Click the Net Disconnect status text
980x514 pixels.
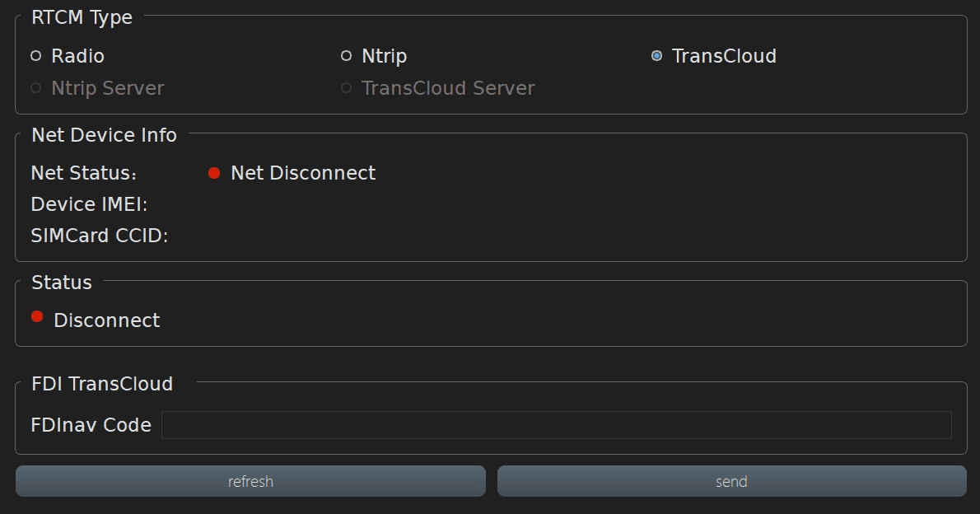303,173
